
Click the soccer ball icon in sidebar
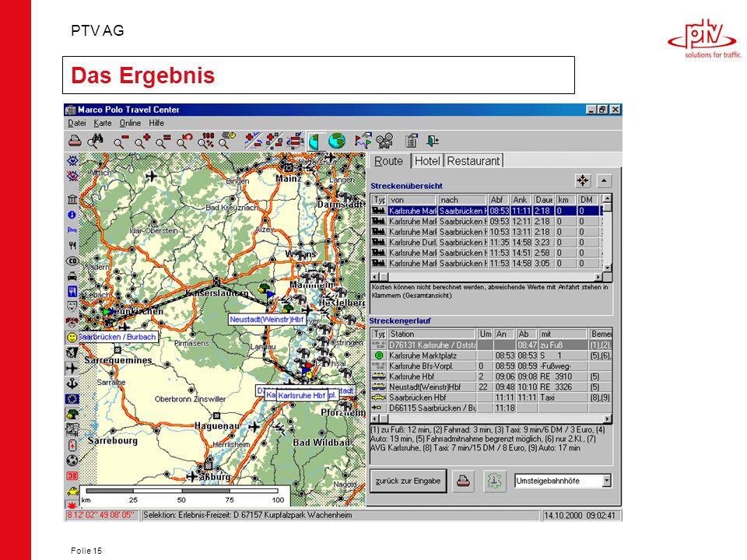(x=72, y=460)
